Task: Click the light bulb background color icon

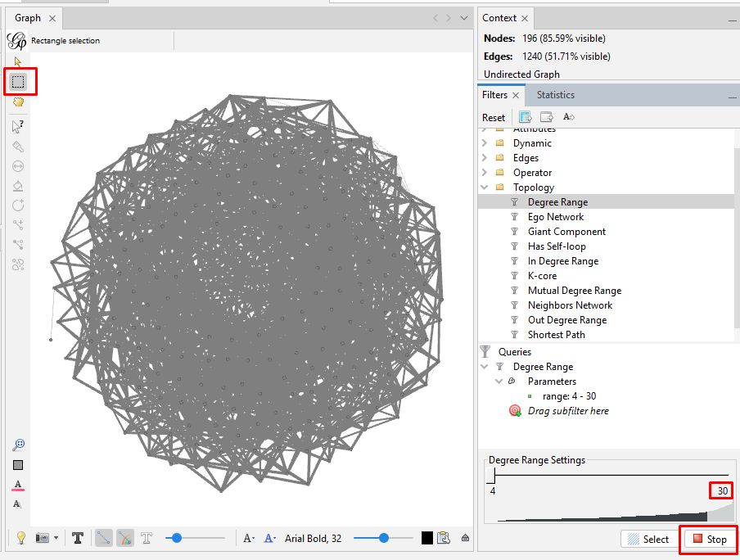Action: (20, 538)
